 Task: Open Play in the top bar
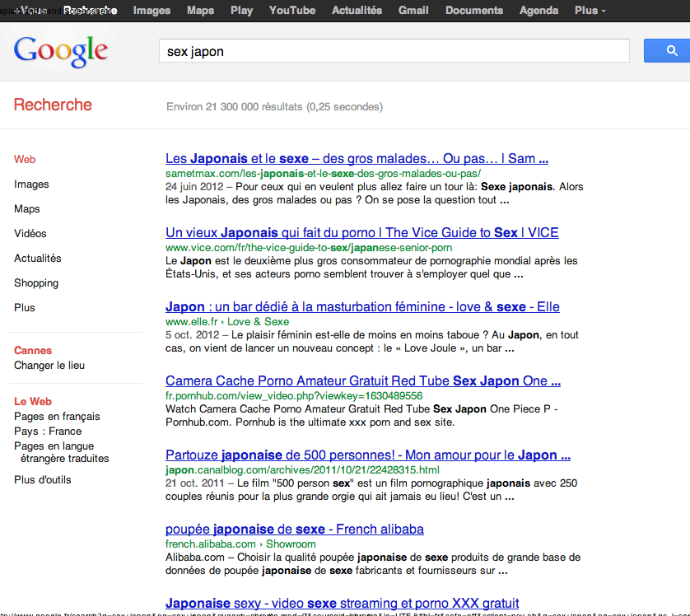241,10
